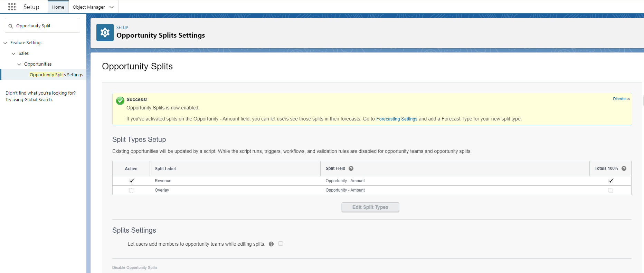Click the Splits Settings heading
Image resolution: width=644 pixels, height=273 pixels.
pyautogui.click(x=134, y=230)
